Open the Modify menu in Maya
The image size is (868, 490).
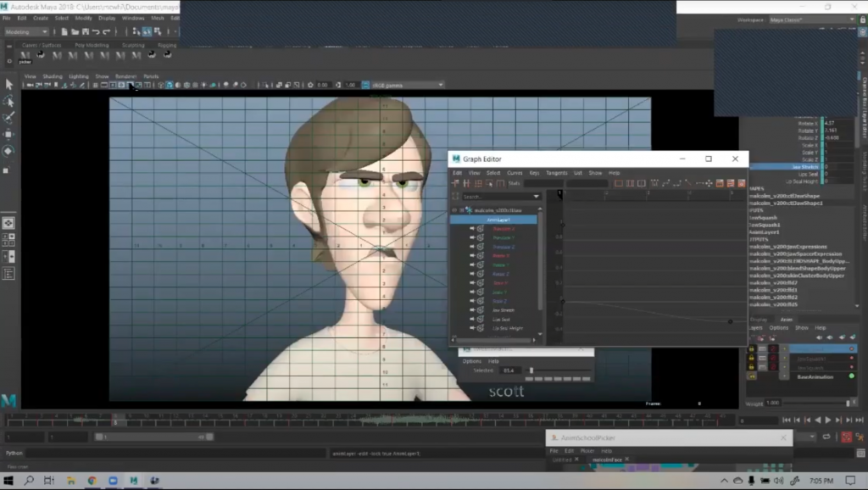[x=84, y=19]
